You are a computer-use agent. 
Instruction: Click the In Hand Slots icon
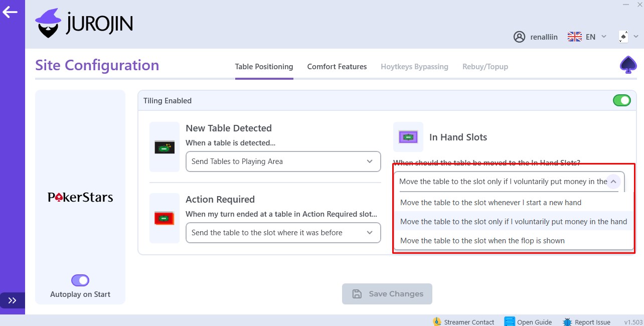pyautogui.click(x=408, y=137)
